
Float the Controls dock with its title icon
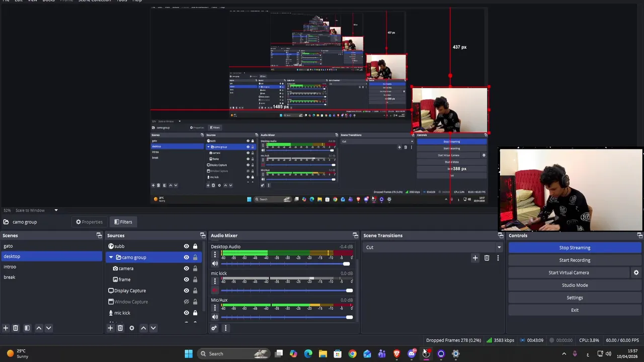pos(639,235)
